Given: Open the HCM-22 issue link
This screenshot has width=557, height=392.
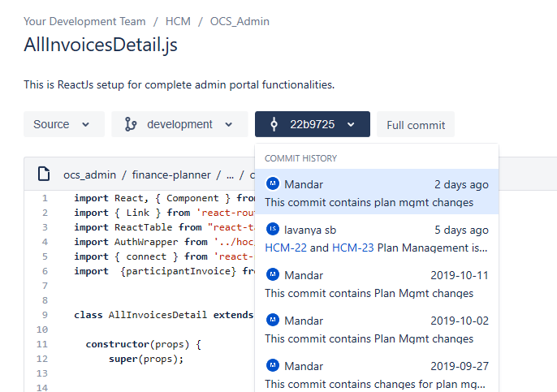Looking at the screenshot, I should (x=286, y=248).
